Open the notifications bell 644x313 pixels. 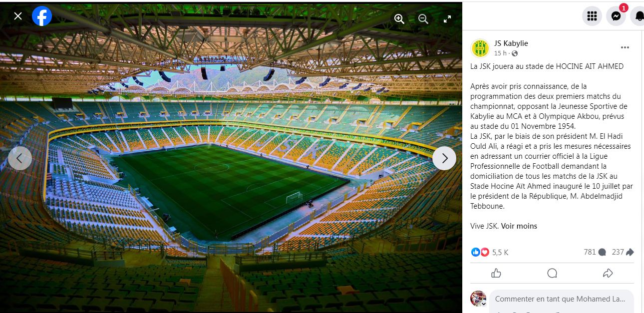pos(639,16)
